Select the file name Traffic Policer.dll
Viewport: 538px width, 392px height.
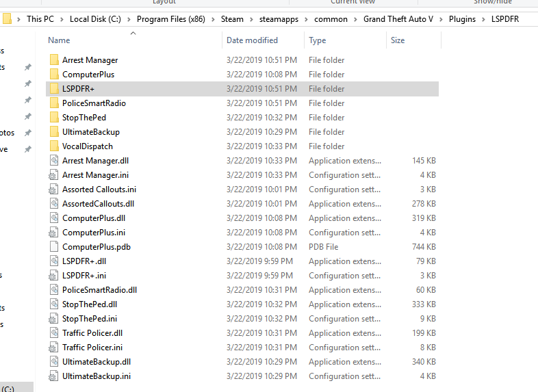[92, 333]
